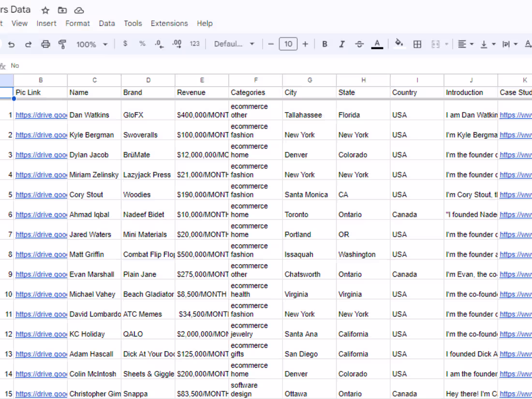Select the font size input field
This screenshot has height=399, width=532.
pos(288,44)
